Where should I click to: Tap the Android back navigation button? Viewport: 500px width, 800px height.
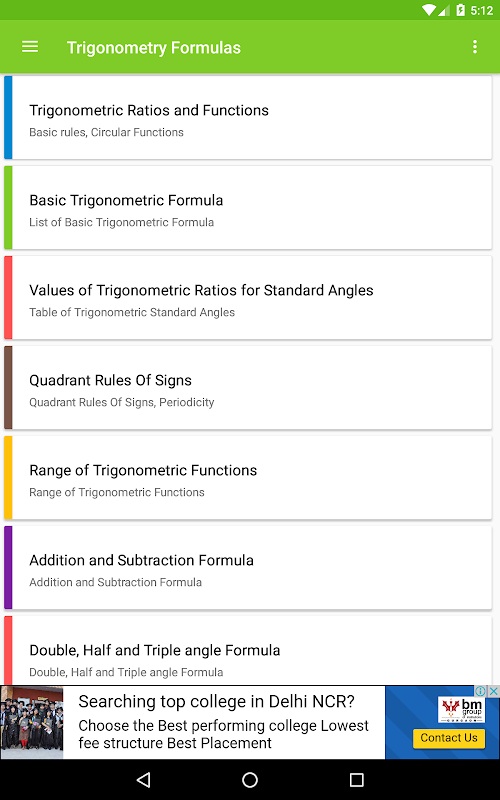pyautogui.click(x=143, y=779)
